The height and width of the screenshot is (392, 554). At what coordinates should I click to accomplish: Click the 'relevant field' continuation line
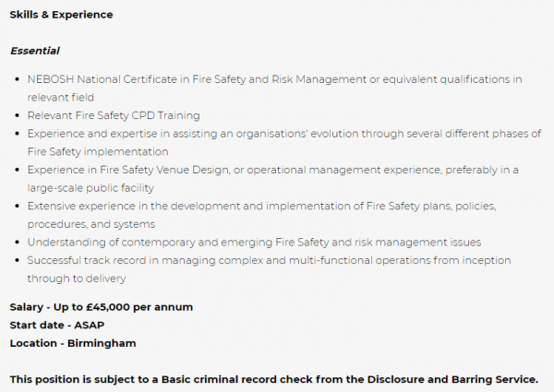click(60, 98)
